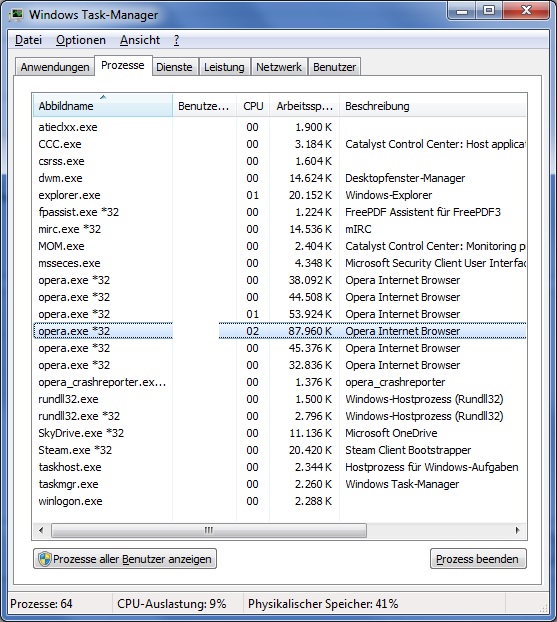Click Physikalischer Speicher: 41% status entry
The width and height of the screenshot is (557, 622).
[x=323, y=604]
